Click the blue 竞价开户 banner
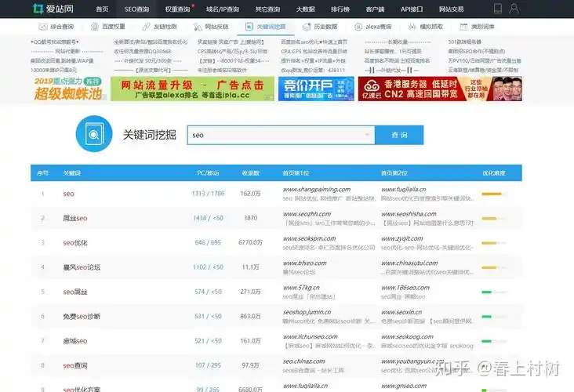This screenshot has height=392, width=574. 316,89
